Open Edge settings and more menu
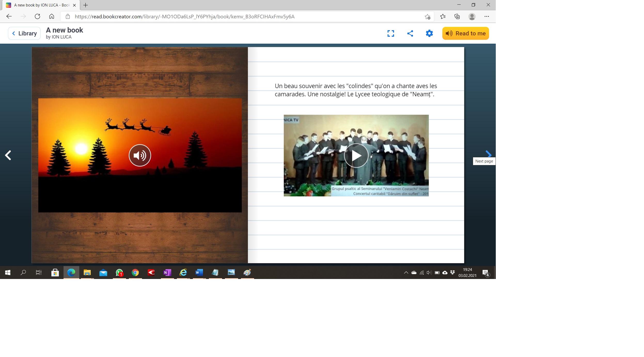Screen dimensions: 644x357 (486, 17)
